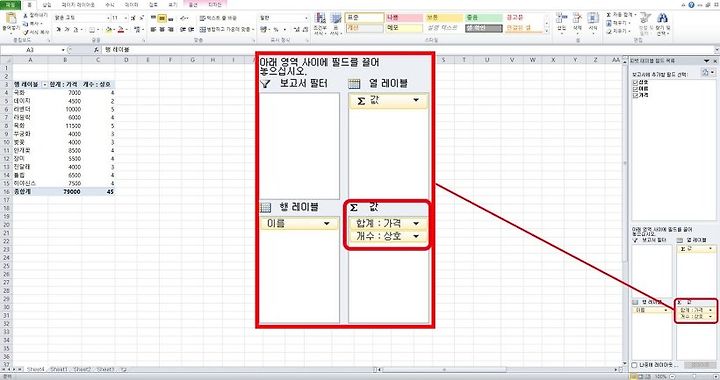
Task: Open the green File (파일) tab
Action: coord(10,5)
